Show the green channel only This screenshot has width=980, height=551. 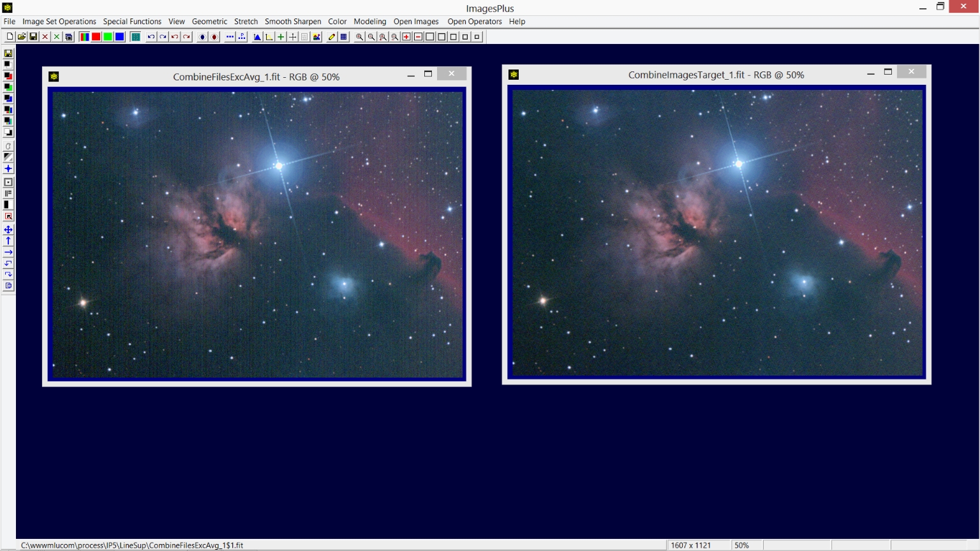coord(108,37)
